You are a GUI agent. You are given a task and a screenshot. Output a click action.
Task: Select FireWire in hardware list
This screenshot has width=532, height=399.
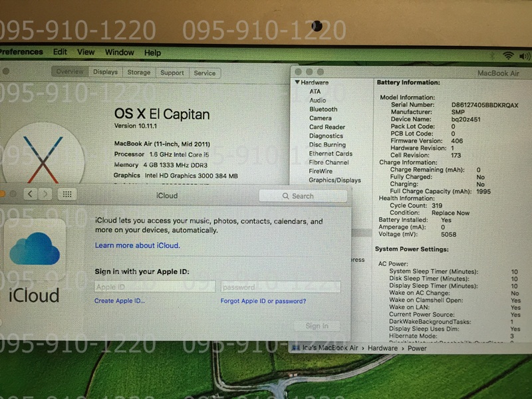[x=321, y=171]
